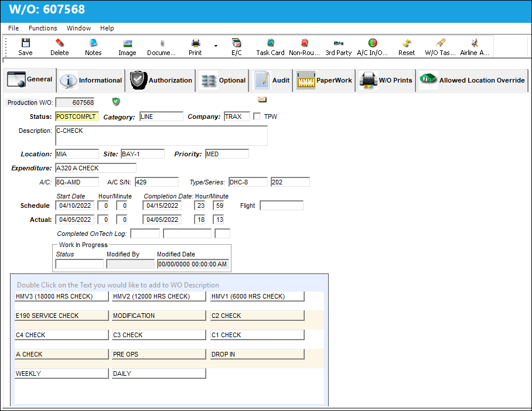The image size is (532, 411).
Task: Select the General tab
Action: pos(30,80)
